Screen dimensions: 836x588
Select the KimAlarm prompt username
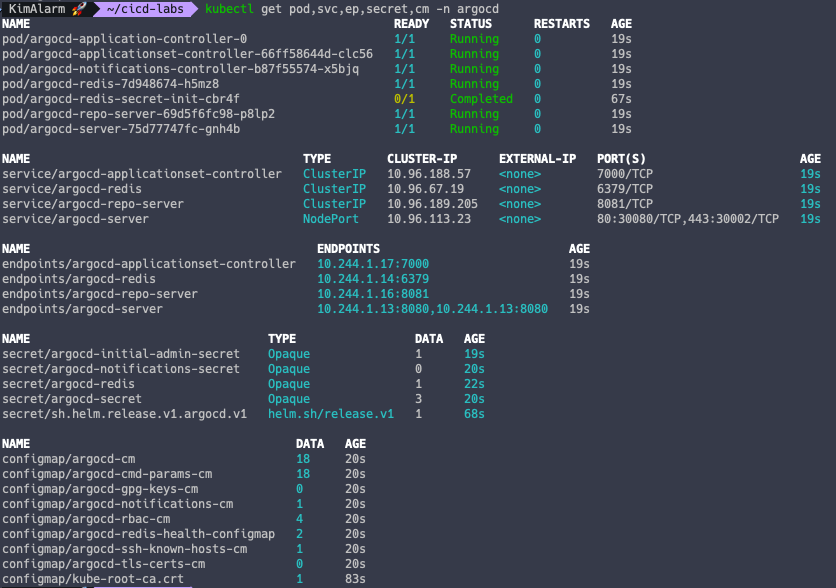(x=37, y=9)
